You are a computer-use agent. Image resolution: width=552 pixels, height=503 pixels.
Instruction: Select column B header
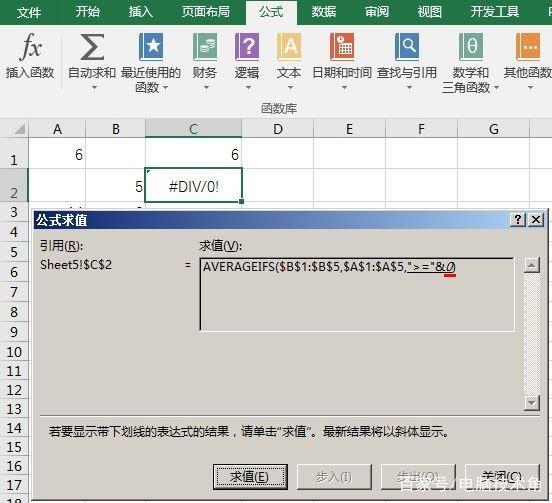click(115, 129)
